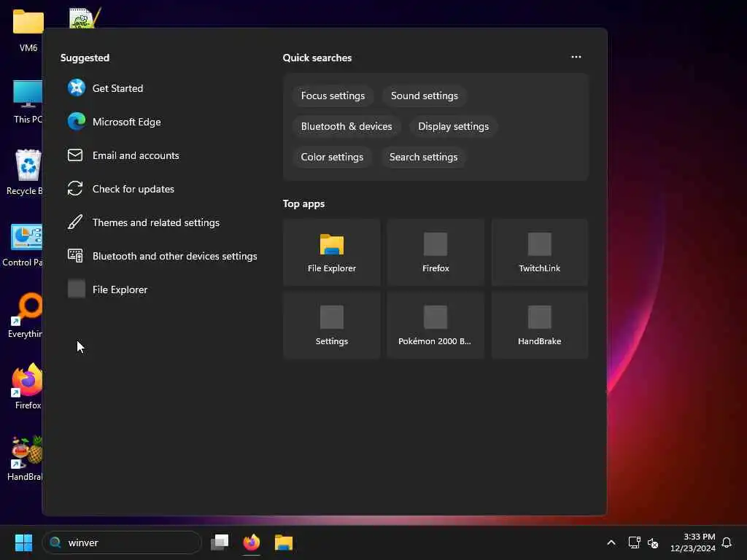Viewport: 747px width, 560px height.
Task: Open HandBrake tile in Top apps
Action: [x=539, y=325]
